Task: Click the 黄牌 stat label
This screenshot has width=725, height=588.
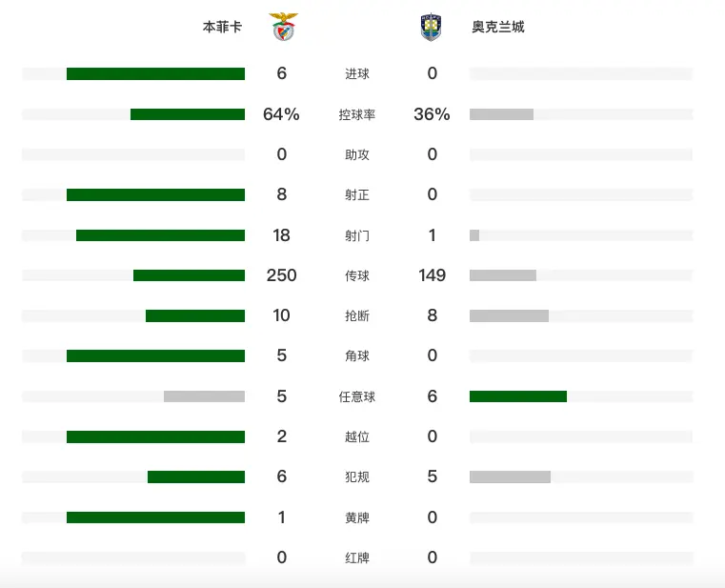Action: pyautogui.click(x=357, y=517)
